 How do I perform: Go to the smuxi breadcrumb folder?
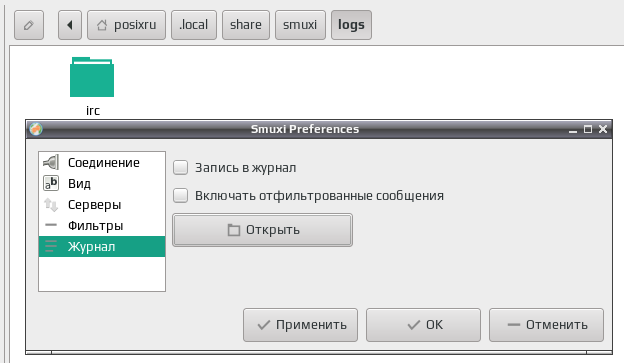pyautogui.click(x=300, y=25)
